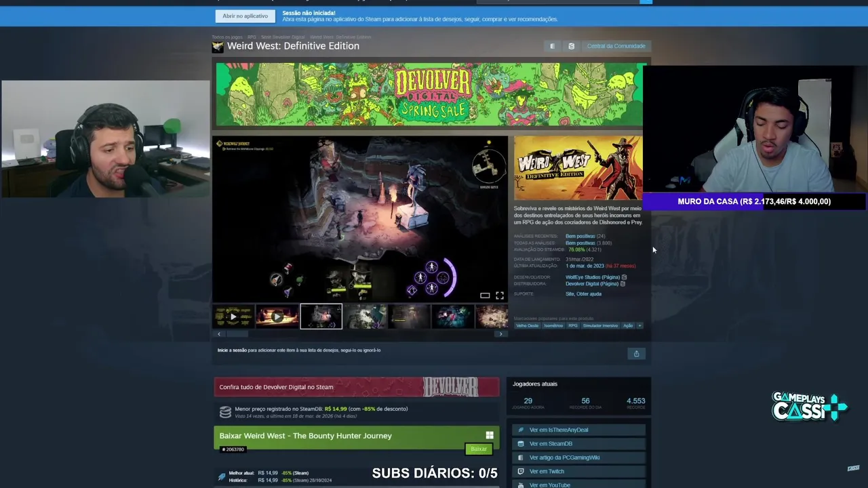Viewport: 868px width, 488px height.
Task: Click '56' daily peak player count
Action: (585, 401)
